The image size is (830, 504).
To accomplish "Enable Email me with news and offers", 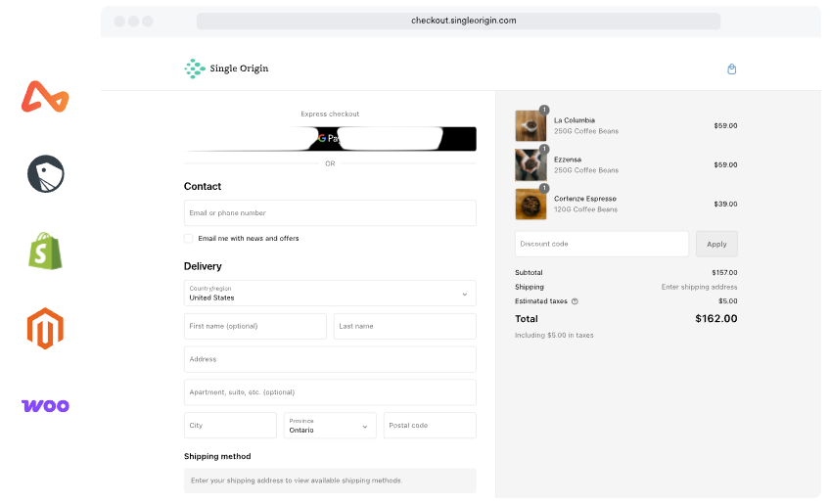I will [189, 238].
